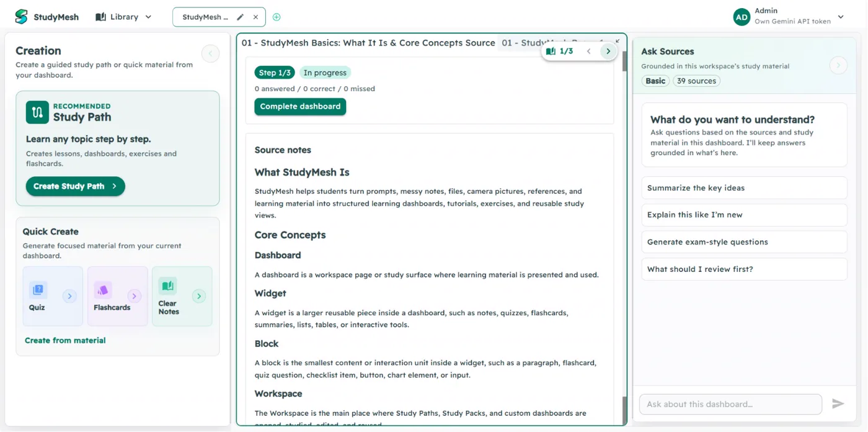Select Summarize the key ideas suggestion
The width and height of the screenshot is (868, 432).
click(x=744, y=188)
